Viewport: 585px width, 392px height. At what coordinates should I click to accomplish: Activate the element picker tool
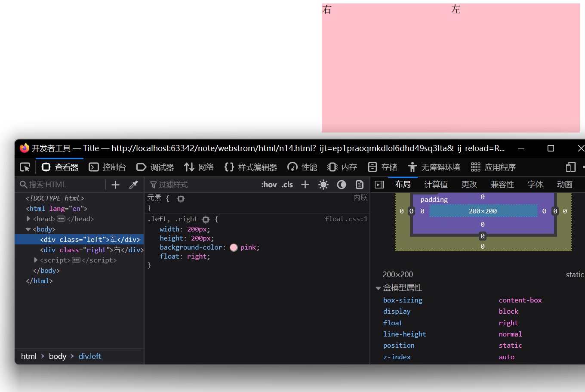25,167
